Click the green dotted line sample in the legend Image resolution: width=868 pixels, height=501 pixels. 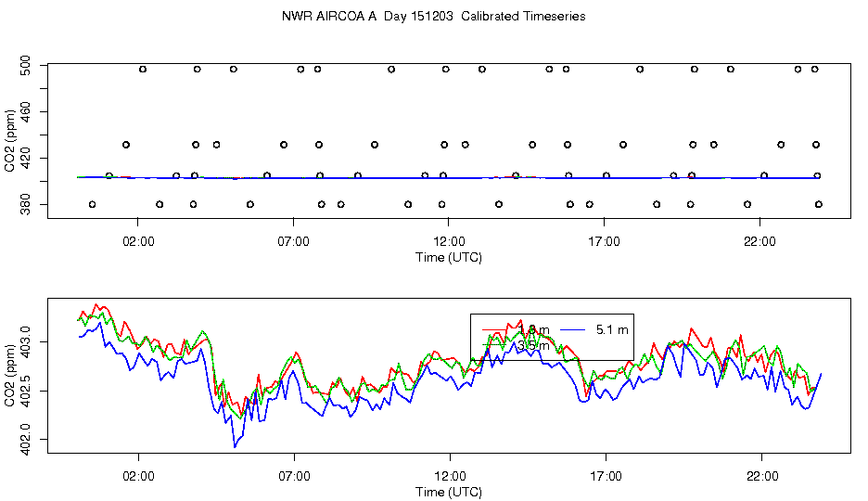coord(495,345)
